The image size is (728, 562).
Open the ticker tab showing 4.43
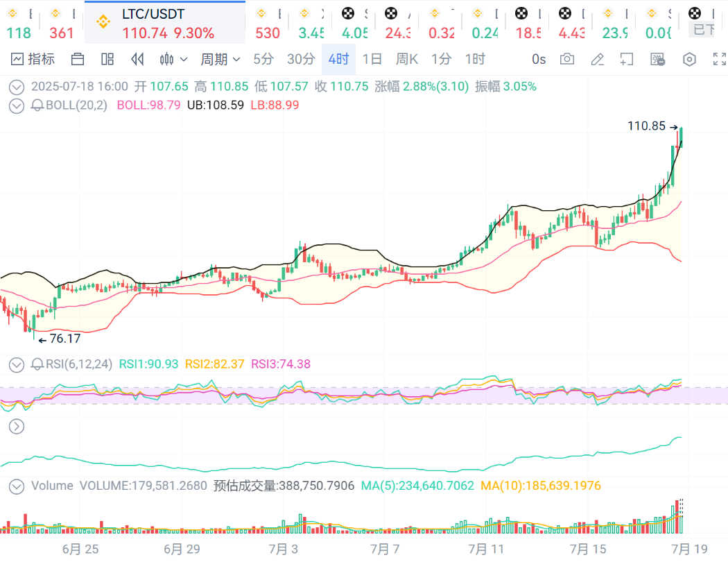(571, 23)
